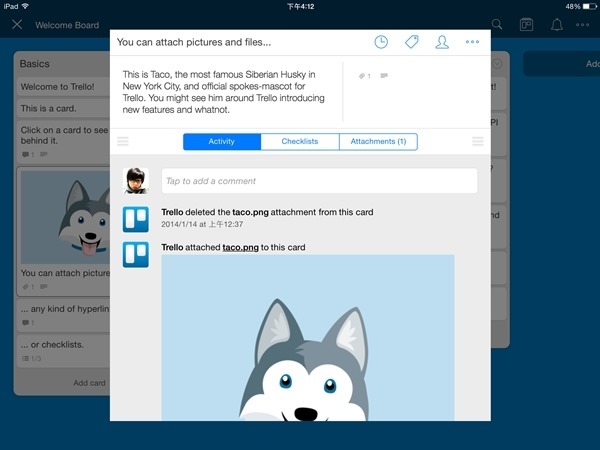Tap checklist 1/3 badge on checklists card

(x=31, y=359)
